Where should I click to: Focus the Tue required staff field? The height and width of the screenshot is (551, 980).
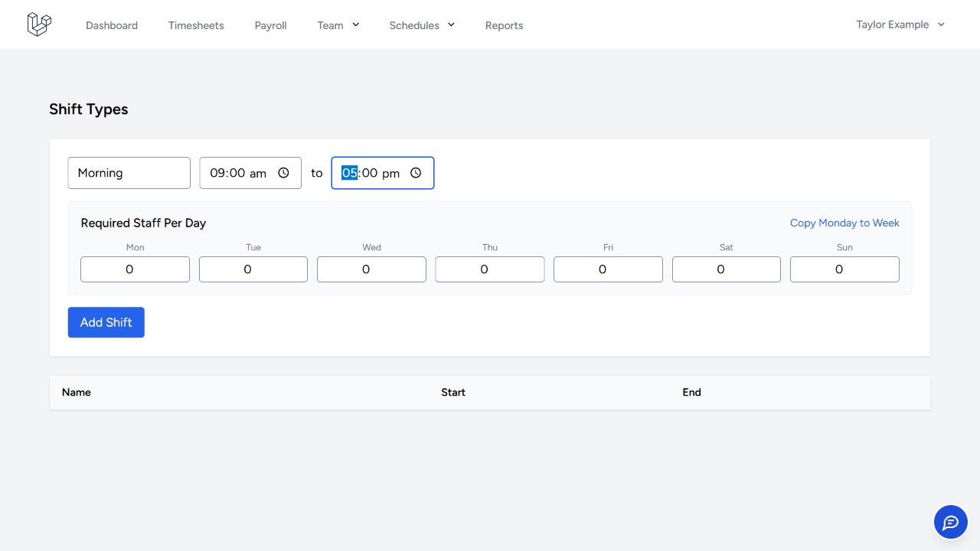click(x=253, y=269)
